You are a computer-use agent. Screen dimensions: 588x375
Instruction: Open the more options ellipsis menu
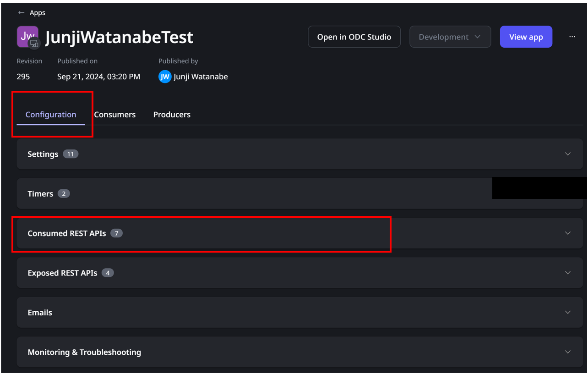(x=572, y=37)
